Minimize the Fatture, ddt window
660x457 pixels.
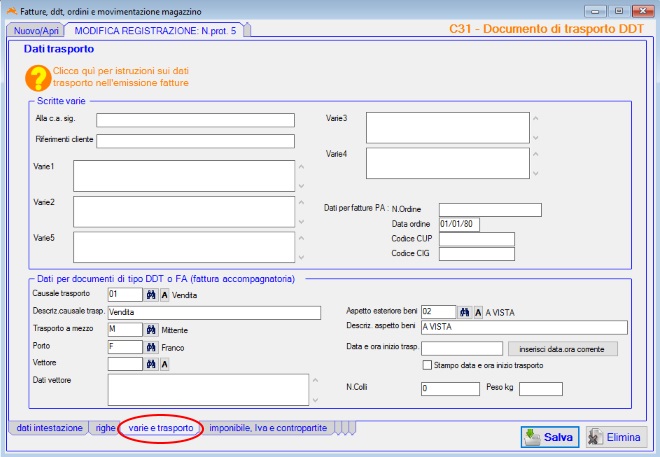pos(595,11)
